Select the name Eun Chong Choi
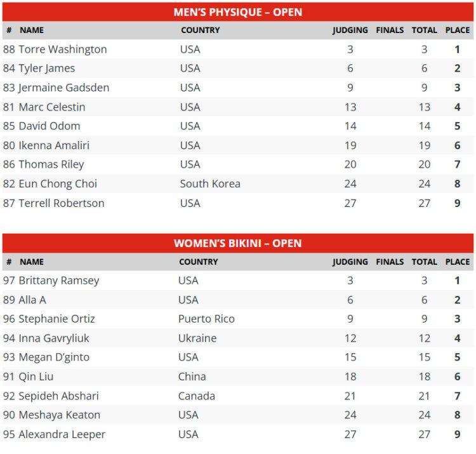This screenshot has width=476, height=454. tap(58, 184)
